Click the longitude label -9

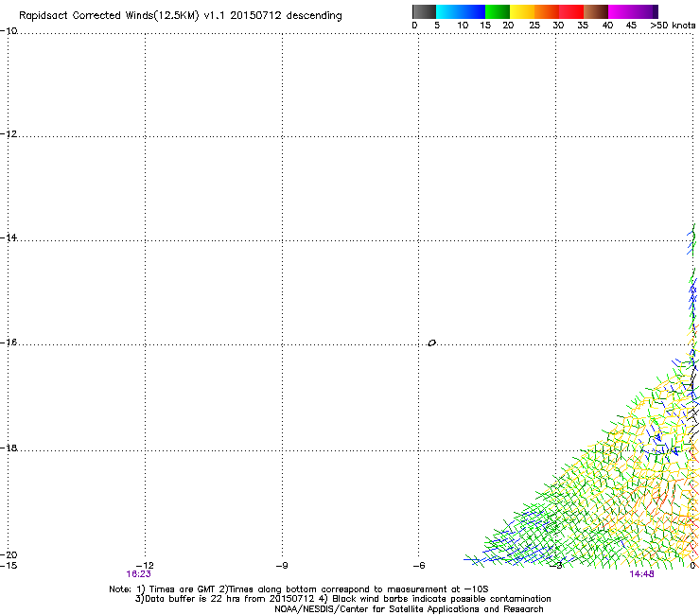click(282, 566)
